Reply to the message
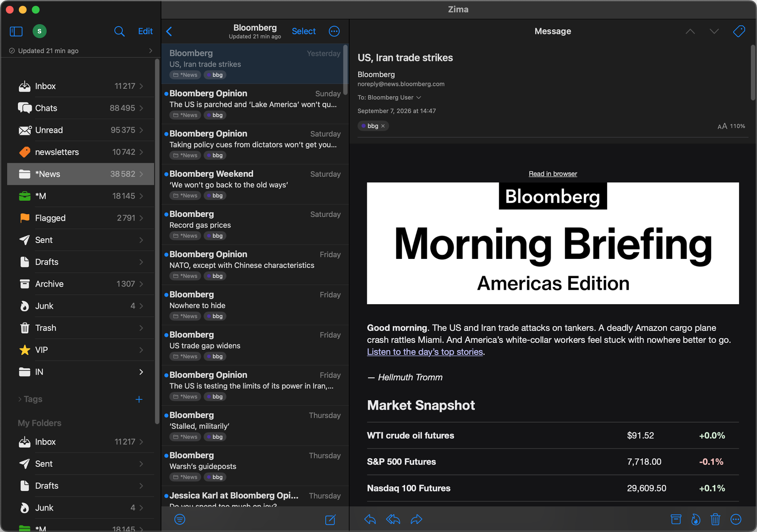The image size is (757, 532). 370,519
